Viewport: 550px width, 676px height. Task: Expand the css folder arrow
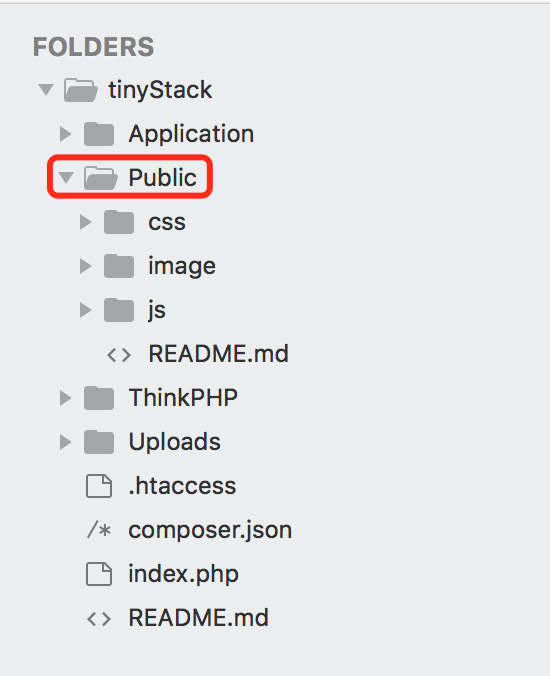tap(86, 222)
